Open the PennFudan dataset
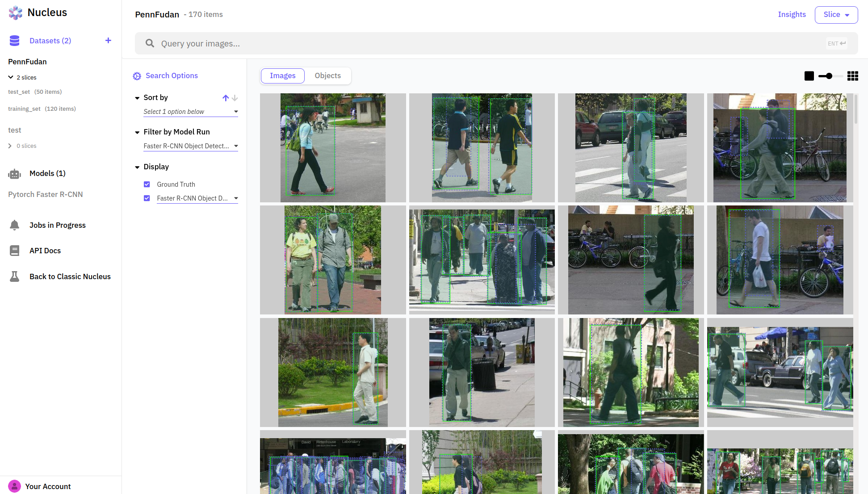 pos(27,62)
